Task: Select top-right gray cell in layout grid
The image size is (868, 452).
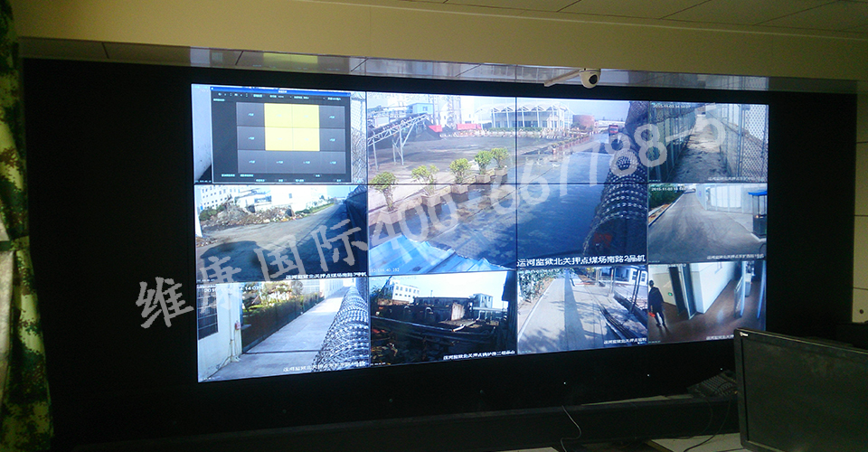Action: coord(334,117)
